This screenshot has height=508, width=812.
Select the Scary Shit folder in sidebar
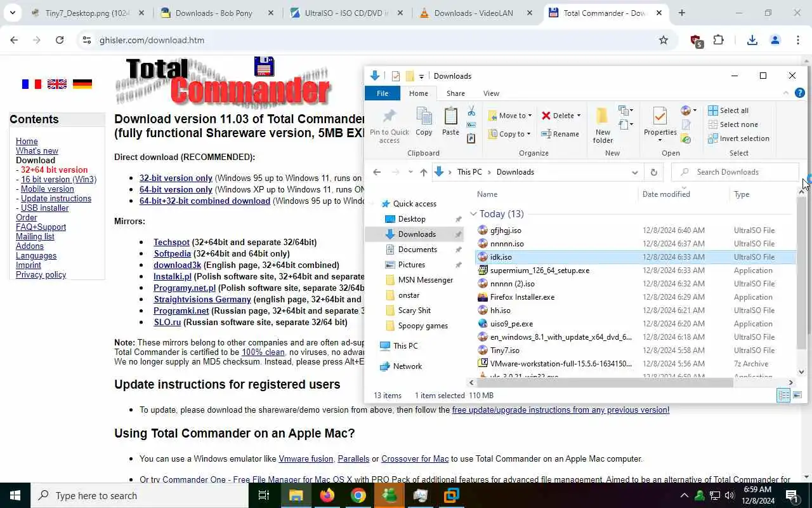[414, 311]
